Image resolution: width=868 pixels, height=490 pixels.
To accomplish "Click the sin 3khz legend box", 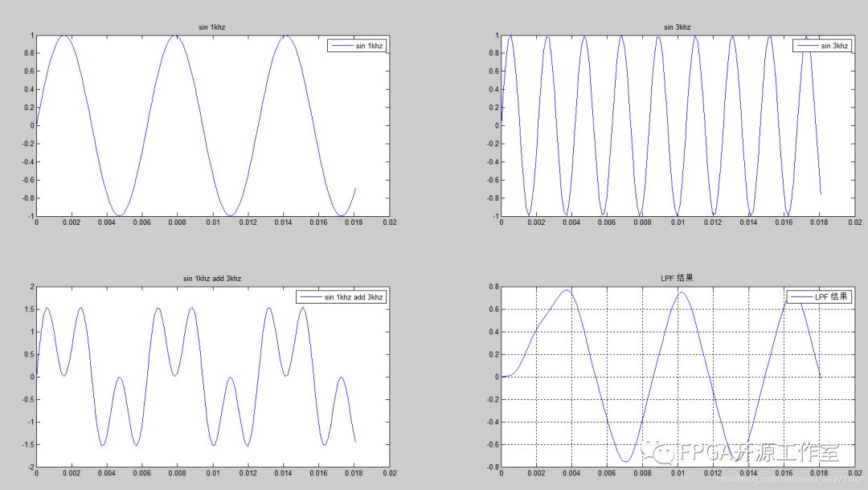I will coord(821,47).
